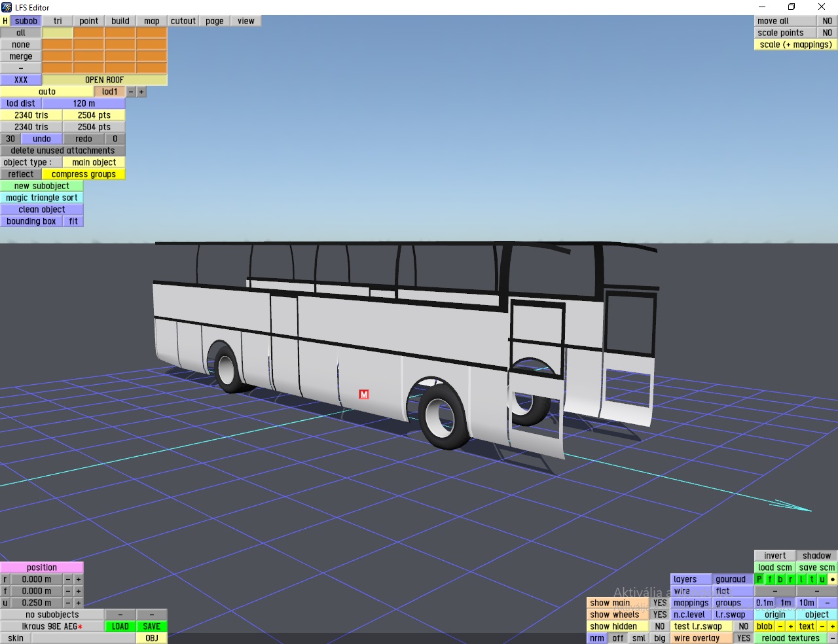This screenshot has height=644, width=838.
Task: Select the sml option
Action: pyautogui.click(x=639, y=638)
